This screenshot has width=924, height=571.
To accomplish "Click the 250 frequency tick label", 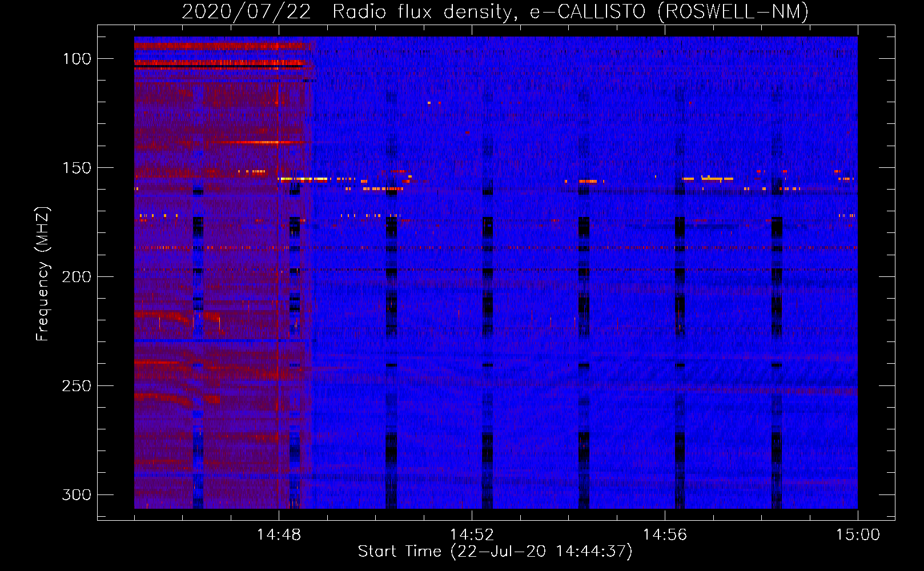I will coord(77,386).
